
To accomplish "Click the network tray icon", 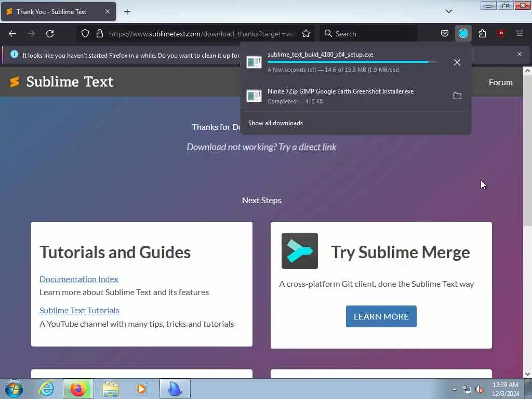I will click(x=467, y=390).
